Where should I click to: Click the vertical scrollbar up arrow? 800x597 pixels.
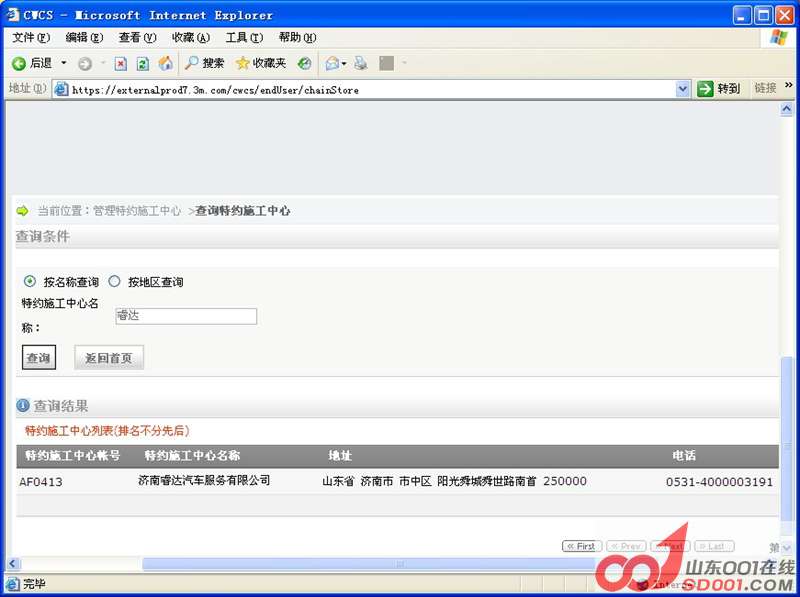(787, 109)
